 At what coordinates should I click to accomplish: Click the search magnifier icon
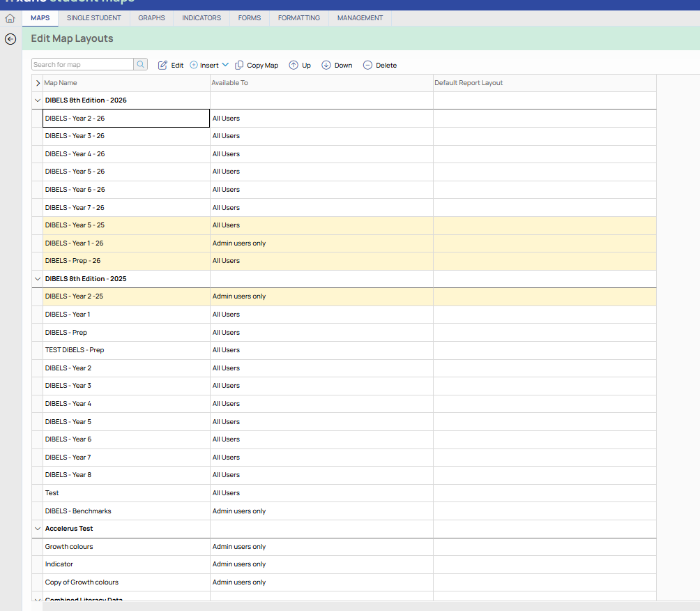141,64
